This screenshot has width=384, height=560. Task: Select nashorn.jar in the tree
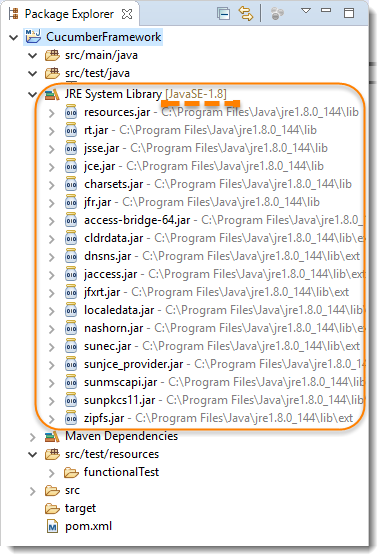tap(114, 328)
